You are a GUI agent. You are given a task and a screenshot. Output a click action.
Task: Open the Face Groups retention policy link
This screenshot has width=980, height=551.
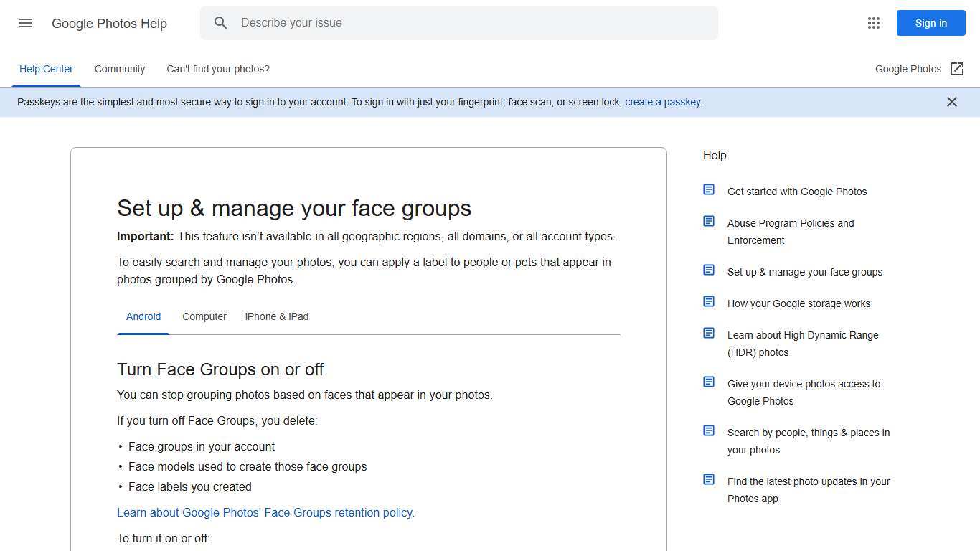point(265,512)
